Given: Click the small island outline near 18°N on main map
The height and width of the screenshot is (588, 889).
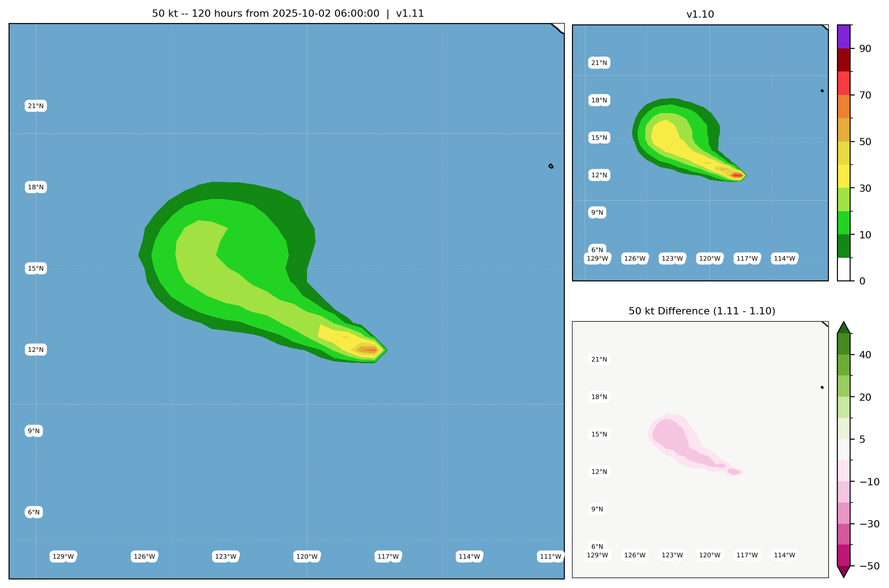Looking at the screenshot, I should pyautogui.click(x=551, y=166).
